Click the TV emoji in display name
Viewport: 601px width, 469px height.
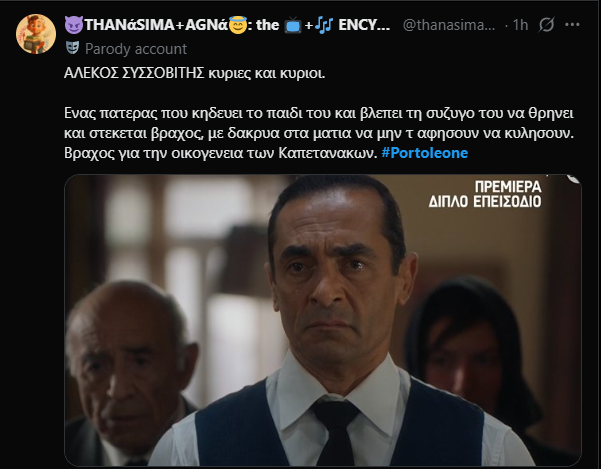pos(293,26)
